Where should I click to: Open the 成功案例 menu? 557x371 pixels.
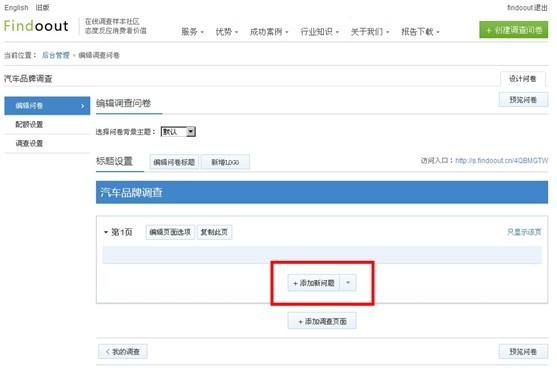tap(269, 32)
